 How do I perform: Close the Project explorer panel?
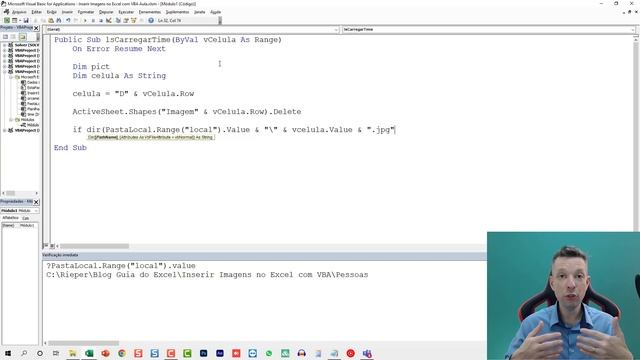tap(36, 28)
